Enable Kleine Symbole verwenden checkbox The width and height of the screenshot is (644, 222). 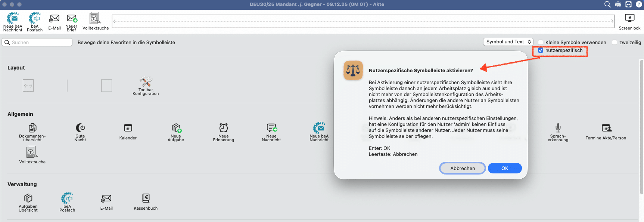pos(541,42)
